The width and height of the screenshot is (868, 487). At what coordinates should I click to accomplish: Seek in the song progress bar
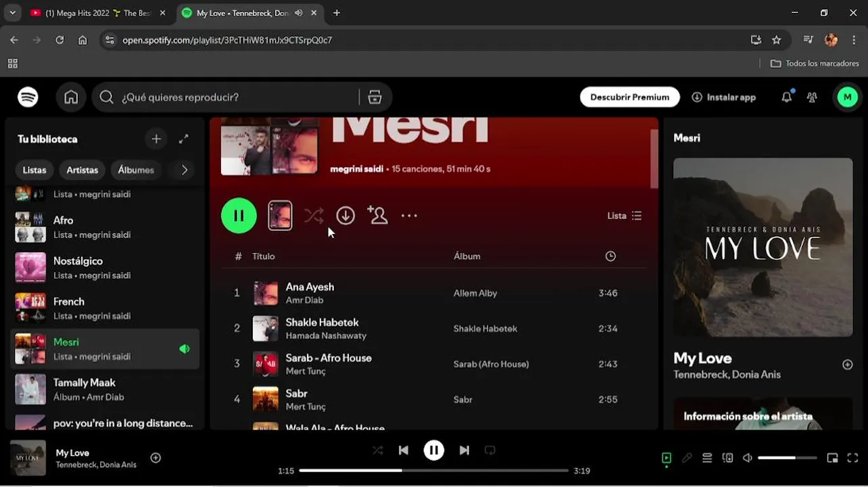[434, 471]
